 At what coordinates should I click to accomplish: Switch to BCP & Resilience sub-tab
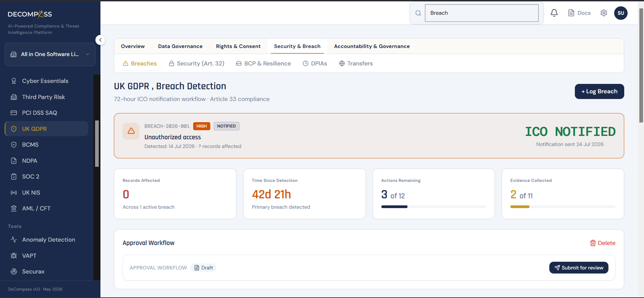[263, 63]
